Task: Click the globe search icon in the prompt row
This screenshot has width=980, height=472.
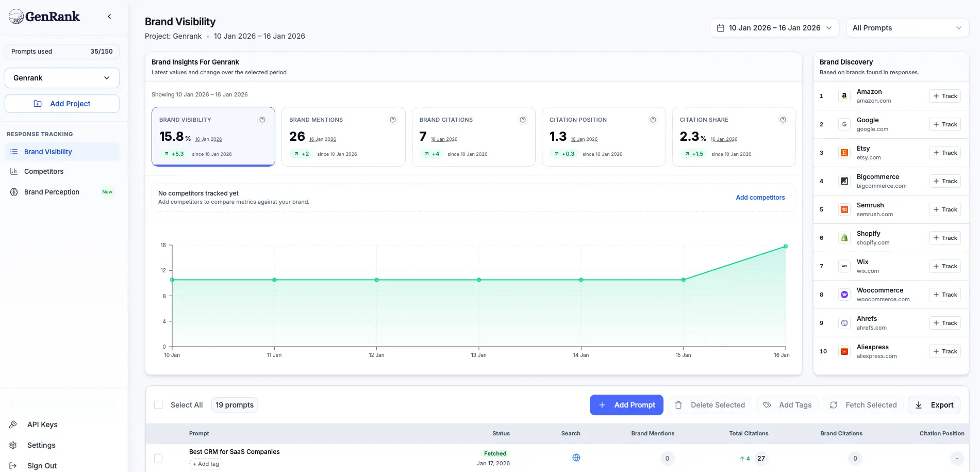Action: 576,457
